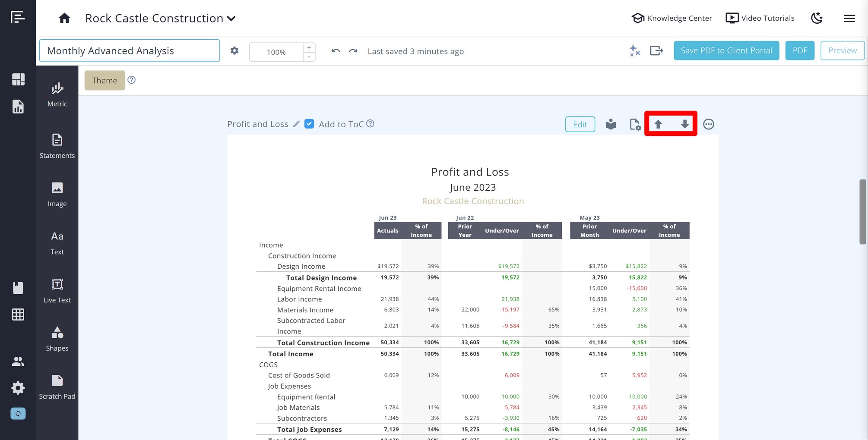Viewport: 868px width, 440px height.
Task: Redo the last change
Action: click(x=353, y=51)
